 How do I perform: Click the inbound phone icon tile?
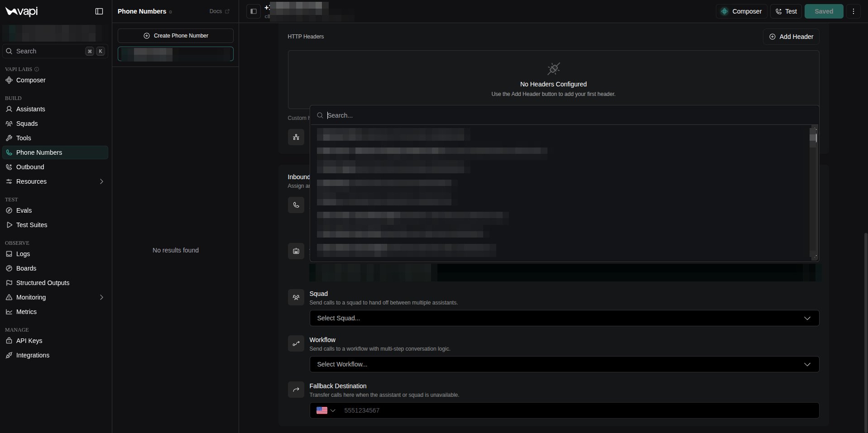296,205
